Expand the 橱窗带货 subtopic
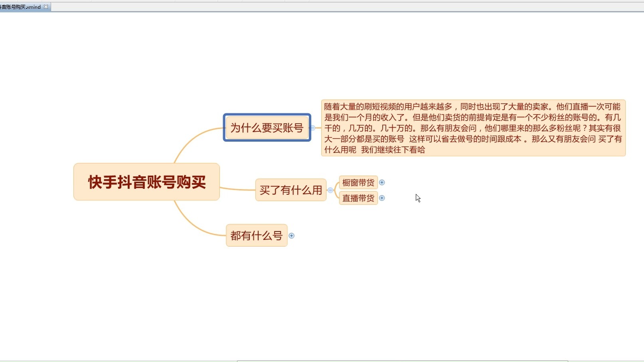 coord(382,182)
